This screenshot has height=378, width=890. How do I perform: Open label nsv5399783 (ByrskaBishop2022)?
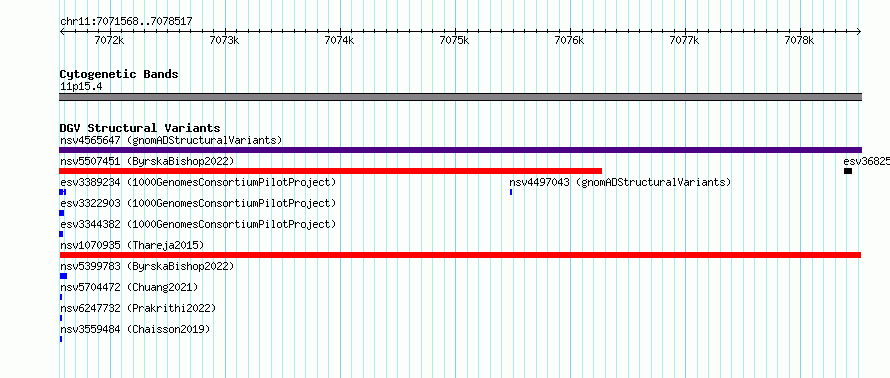tap(147, 266)
